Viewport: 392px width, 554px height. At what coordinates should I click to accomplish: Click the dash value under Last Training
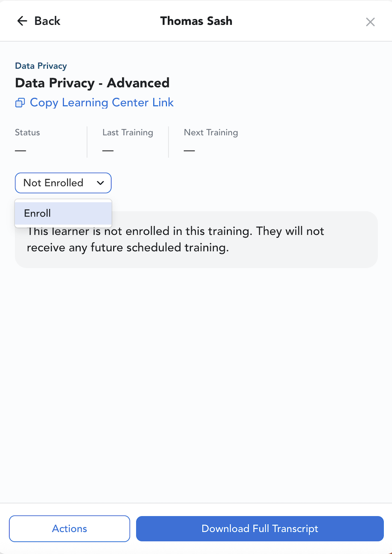(108, 151)
